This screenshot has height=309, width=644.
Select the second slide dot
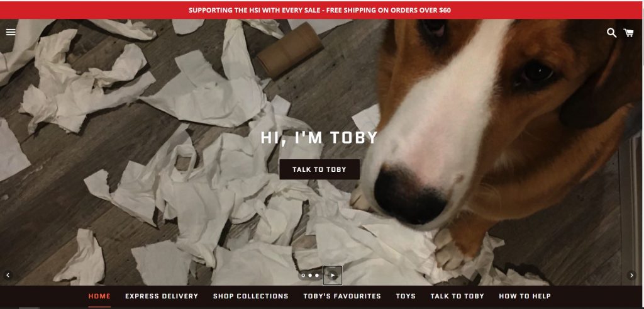tap(310, 275)
